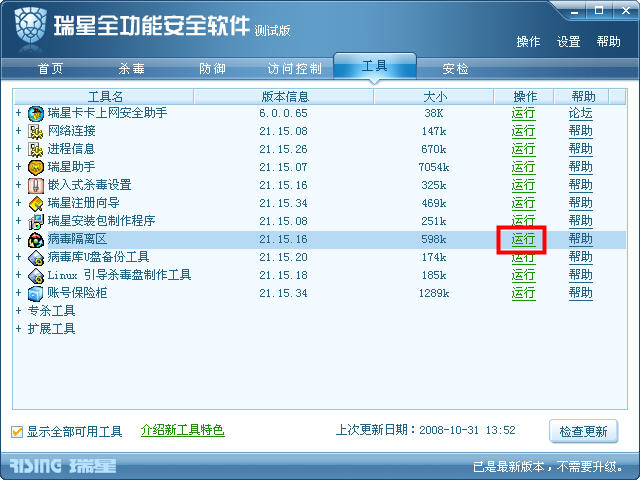Run 病毒隔离区 via its 运行 link
The image size is (640, 480).
point(523,239)
